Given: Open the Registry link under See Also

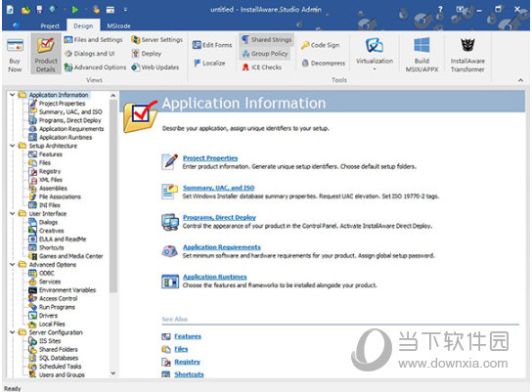Looking at the screenshot, I should click(188, 362).
